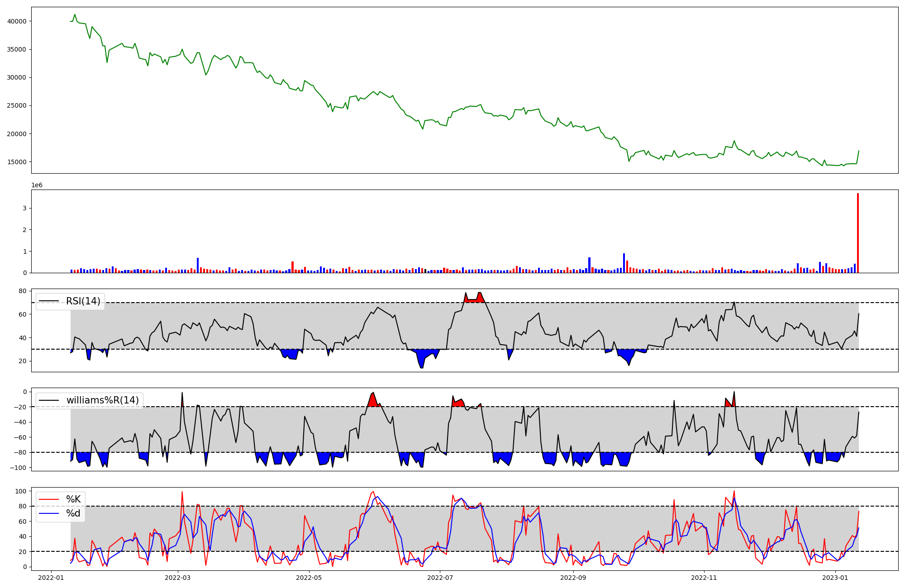Screen dimensions: 905x588
Task: Click the 2022-03 date tick label
Action: click(x=178, y=578)
